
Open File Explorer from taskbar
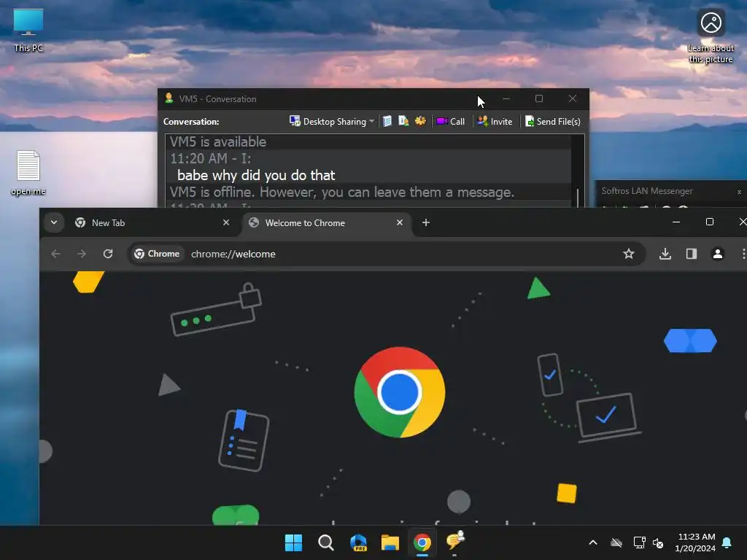click(x=390, y=542)
